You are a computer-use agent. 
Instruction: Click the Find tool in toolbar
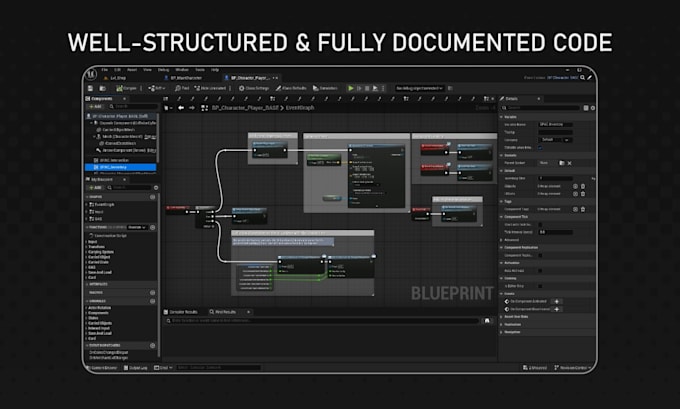182,88
